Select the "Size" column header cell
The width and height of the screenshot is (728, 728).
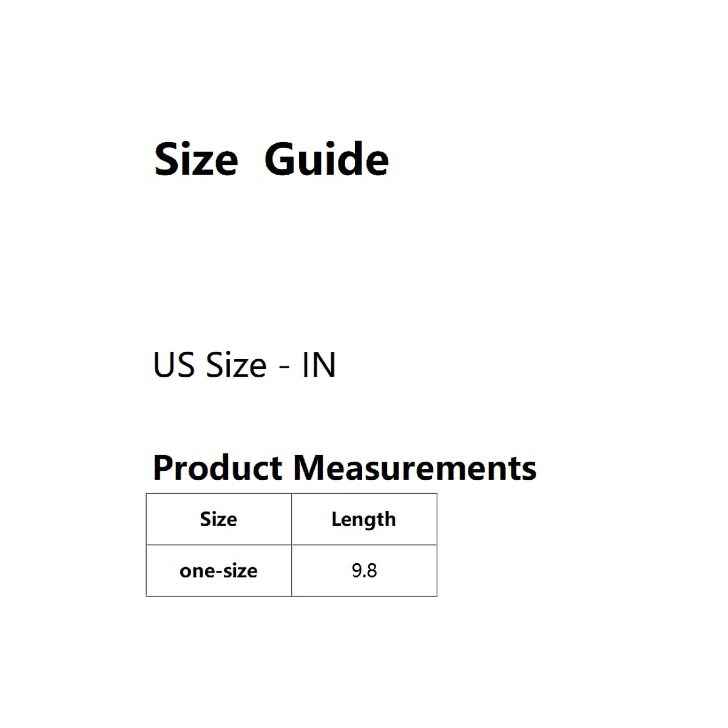click(218, 519)
